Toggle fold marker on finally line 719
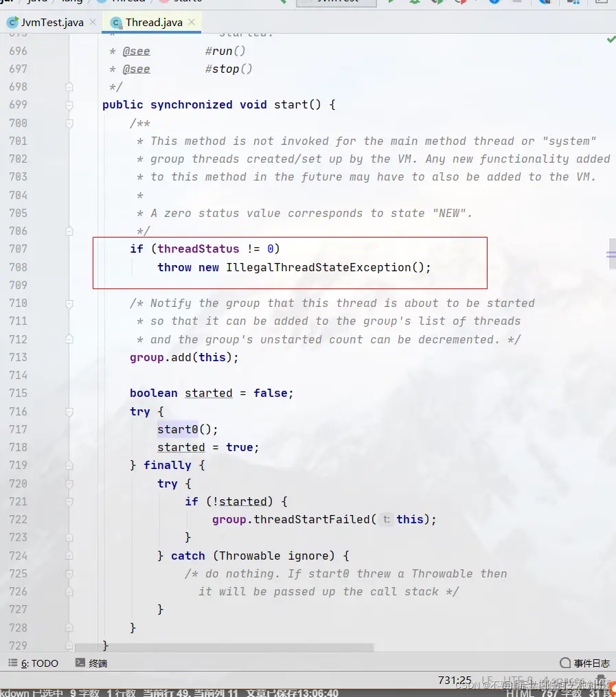 69,466
